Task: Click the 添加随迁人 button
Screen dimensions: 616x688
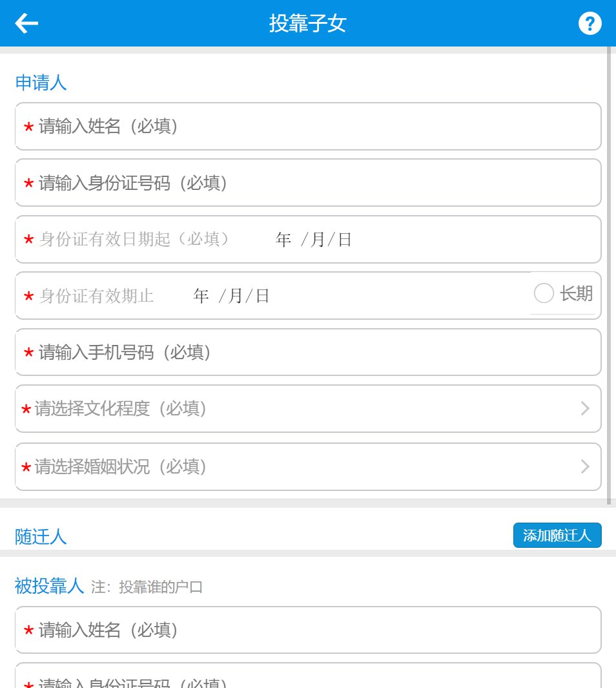Action: coord(557,535)
